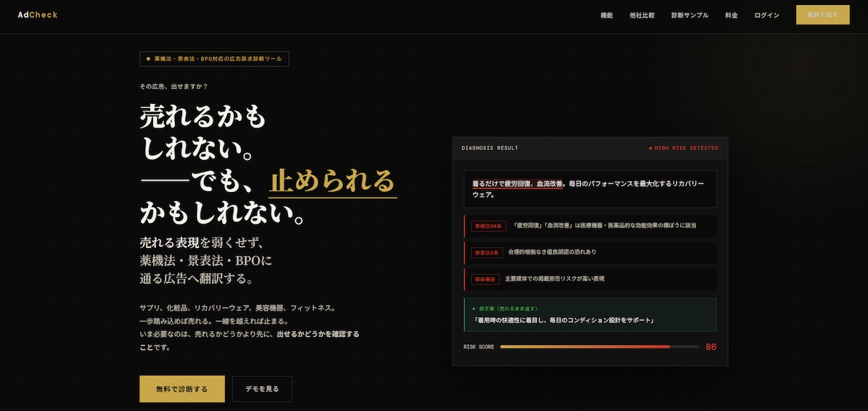
Task: Click the RISK SCORE progress bar
Action: (x=600, y=347)
